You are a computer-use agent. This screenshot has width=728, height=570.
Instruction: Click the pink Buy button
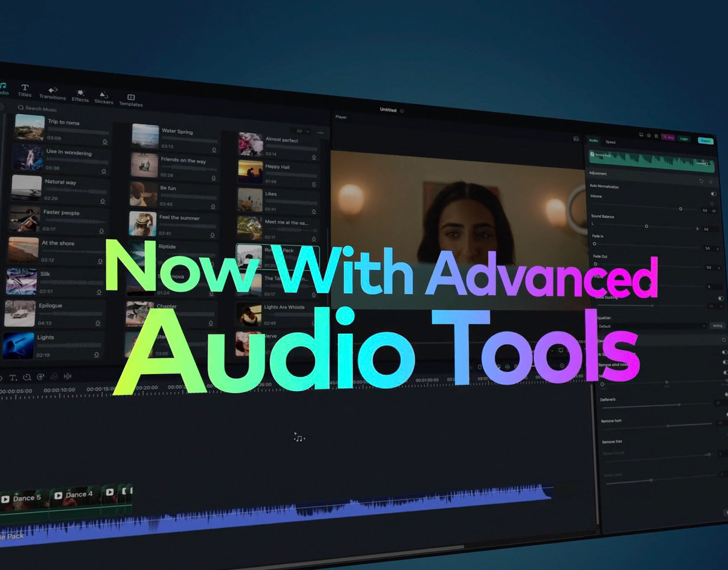(668, 138)
